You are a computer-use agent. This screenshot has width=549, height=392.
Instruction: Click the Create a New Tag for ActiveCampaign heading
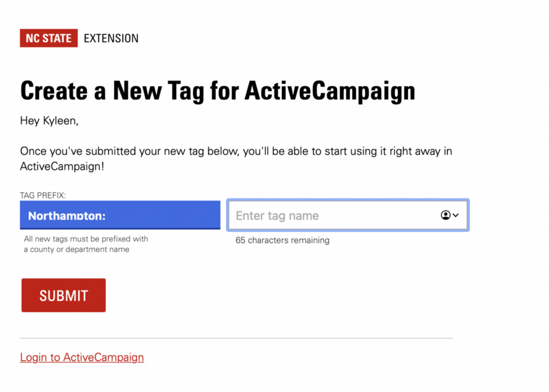pos(218,91)
